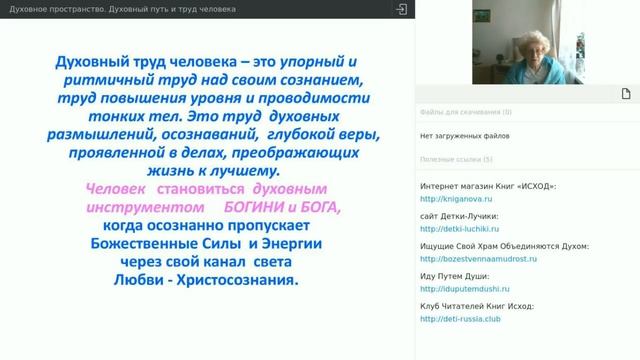Open the iduputemdushi.ru link
This screenshot has width=640, height=360.
click(465, 289)
